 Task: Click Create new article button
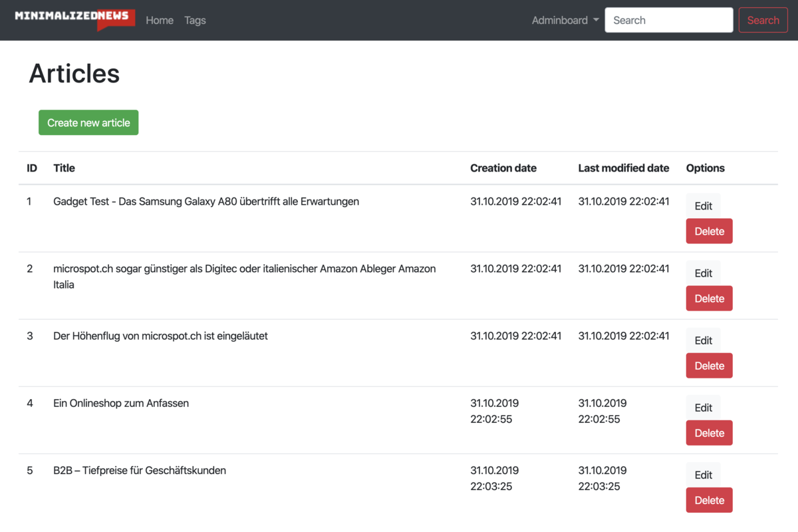click(88, 122)
